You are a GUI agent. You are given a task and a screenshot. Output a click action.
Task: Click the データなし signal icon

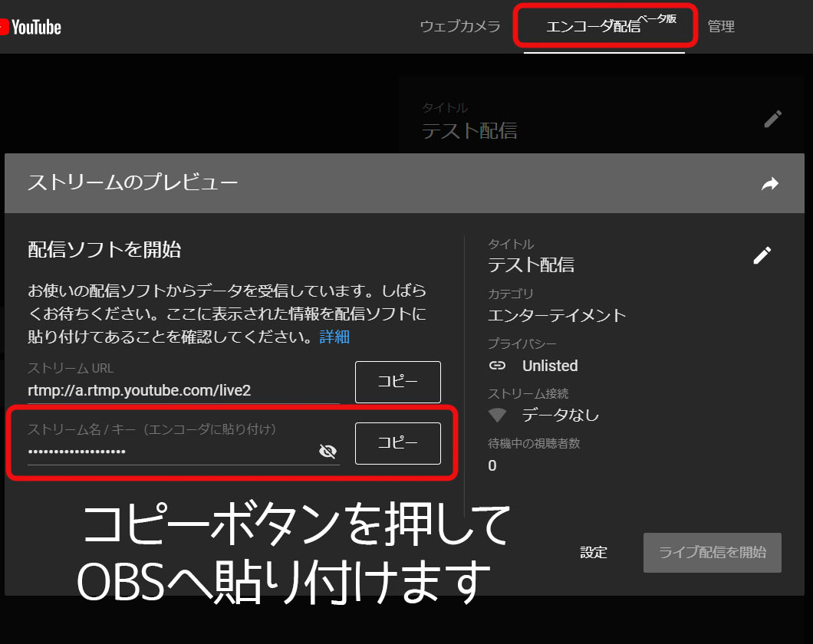pos(497,415)
